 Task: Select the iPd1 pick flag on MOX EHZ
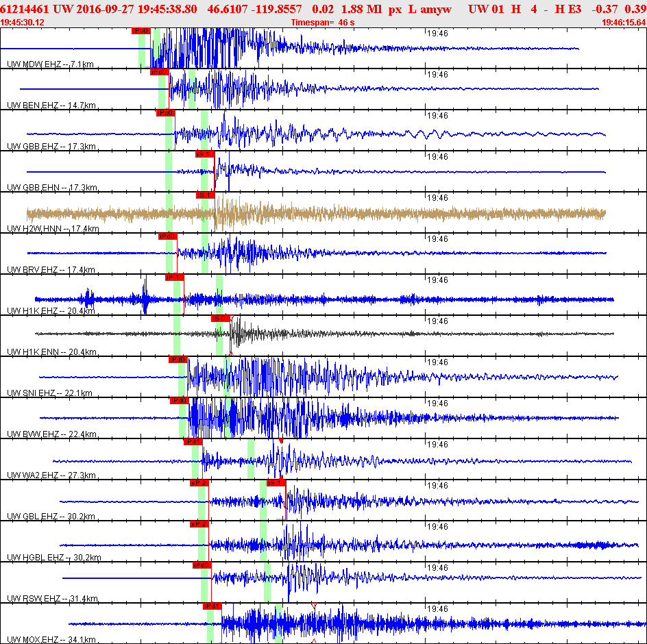[x=212, y=606]
